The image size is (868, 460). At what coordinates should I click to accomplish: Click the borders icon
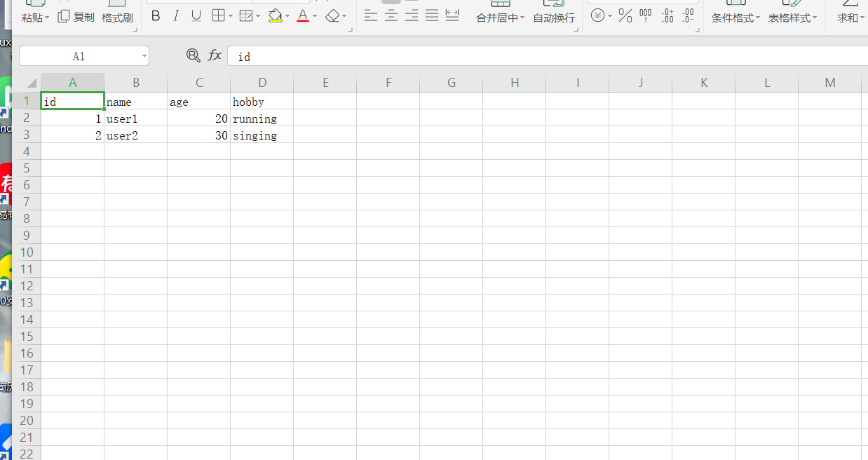coord(218,15)
